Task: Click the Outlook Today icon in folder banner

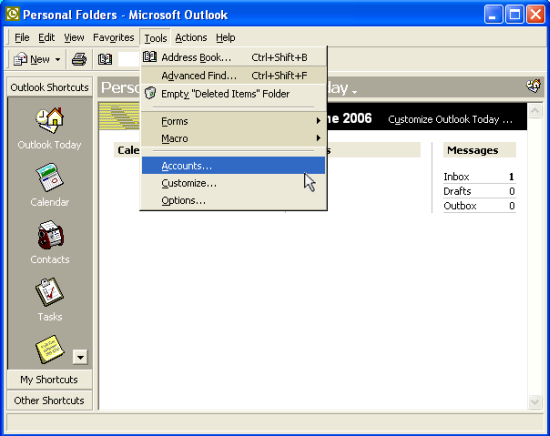Action: coord(534,85)
